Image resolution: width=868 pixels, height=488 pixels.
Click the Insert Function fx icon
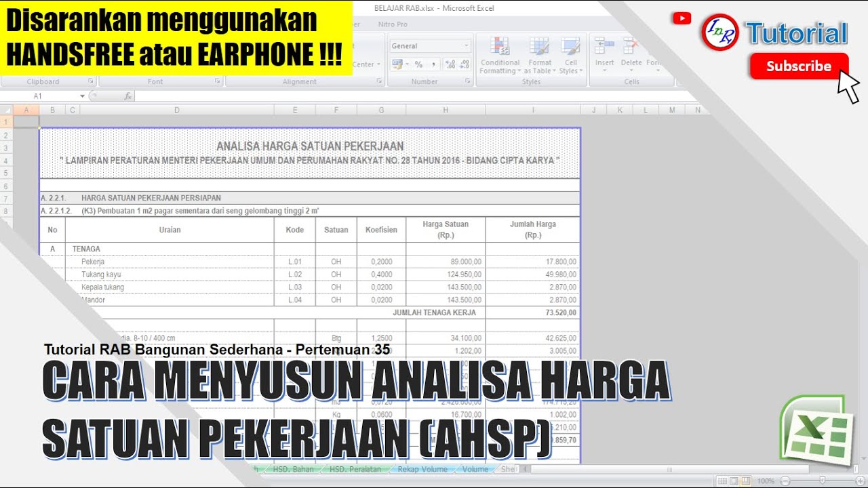click(128, 96)
